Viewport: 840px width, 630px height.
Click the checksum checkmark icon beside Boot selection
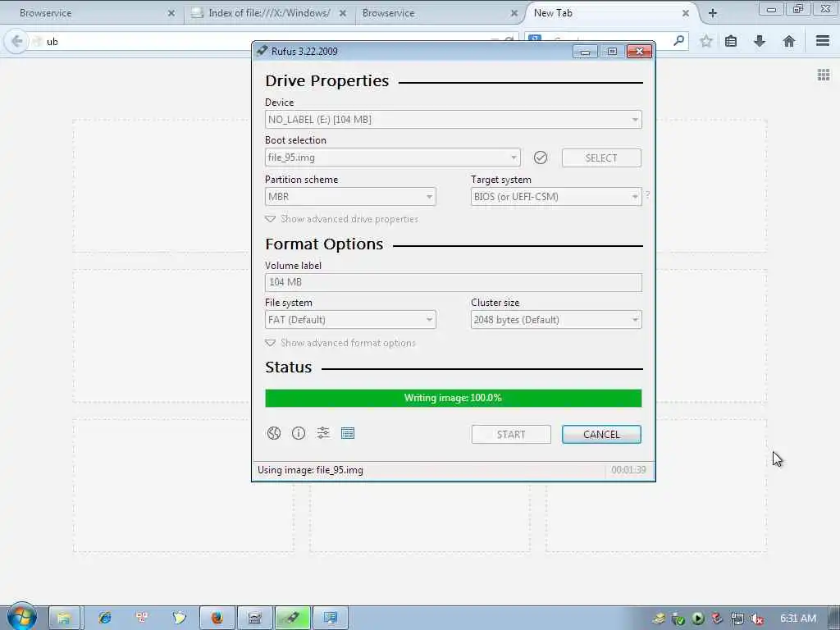point(541,157)
